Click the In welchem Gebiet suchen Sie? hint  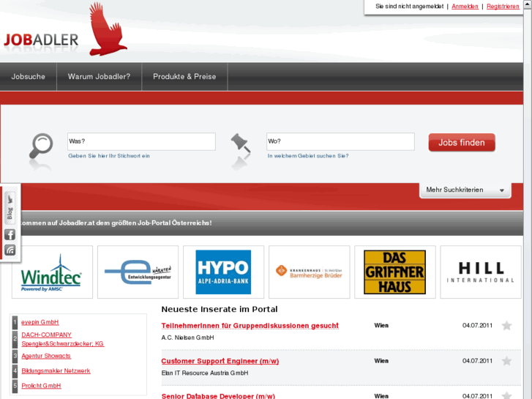pos(308,156)
